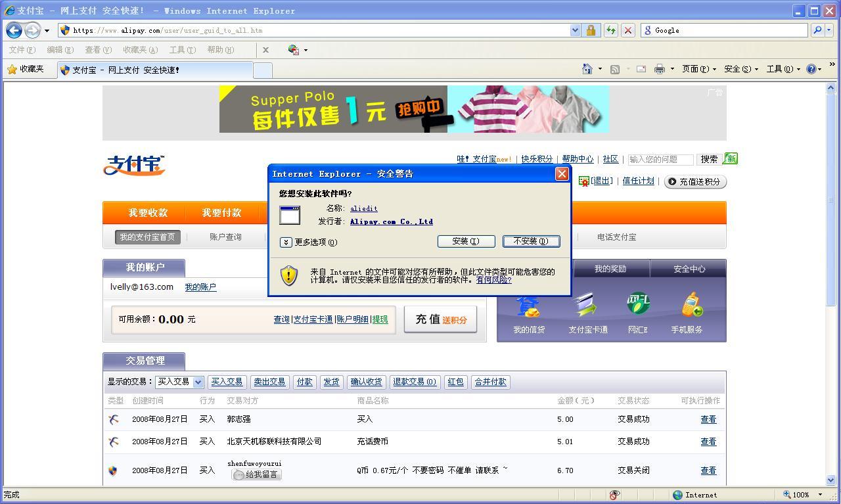Viewport: 841px width, 504px height.
Task: Click the security lock icon in address bar
Action: point(591,30)
